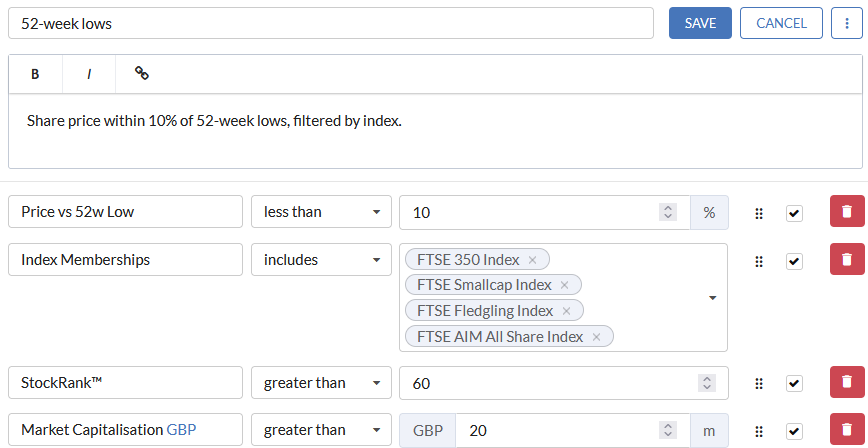The image size is (868, 448).
Task: Delete the Market Capitalisation rule
Action: pyautogui.click(x=846, y=430)
